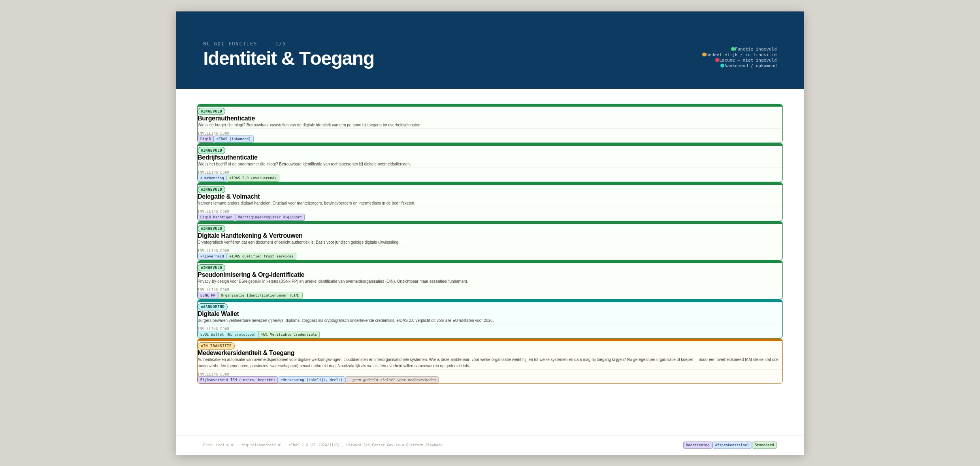The height and width of the screenshot is (466, 980).
Task: Click the AANKOMEND status badge
Action: (x=213, y=307)
